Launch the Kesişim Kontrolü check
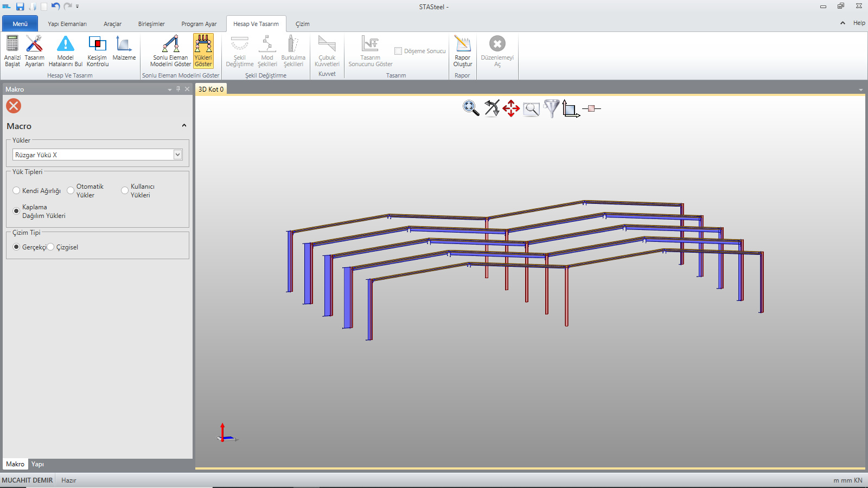Image resolution: width=868 pixels, height=488 pixels. click(98, 44)
